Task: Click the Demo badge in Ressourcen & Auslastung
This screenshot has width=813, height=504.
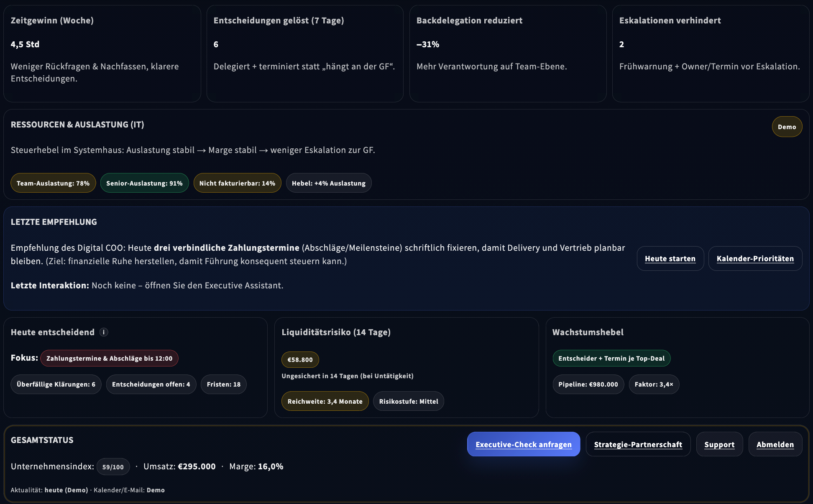Action: [x=787, y=126]
